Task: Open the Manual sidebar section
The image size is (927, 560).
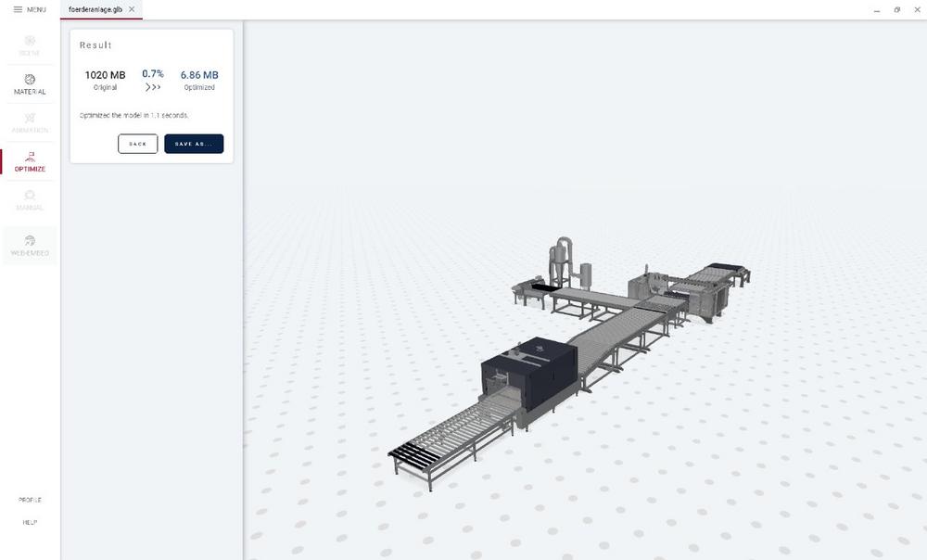Action: pos(30,200)
